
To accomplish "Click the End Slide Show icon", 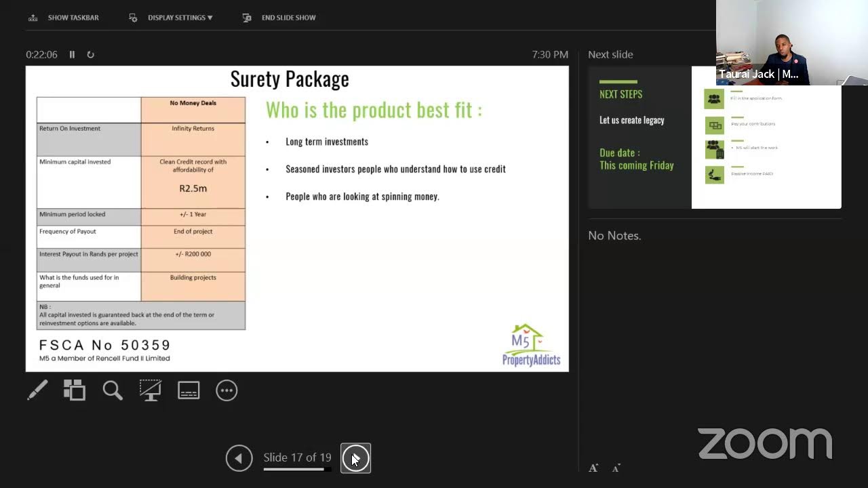I will [x=247, y=18].
